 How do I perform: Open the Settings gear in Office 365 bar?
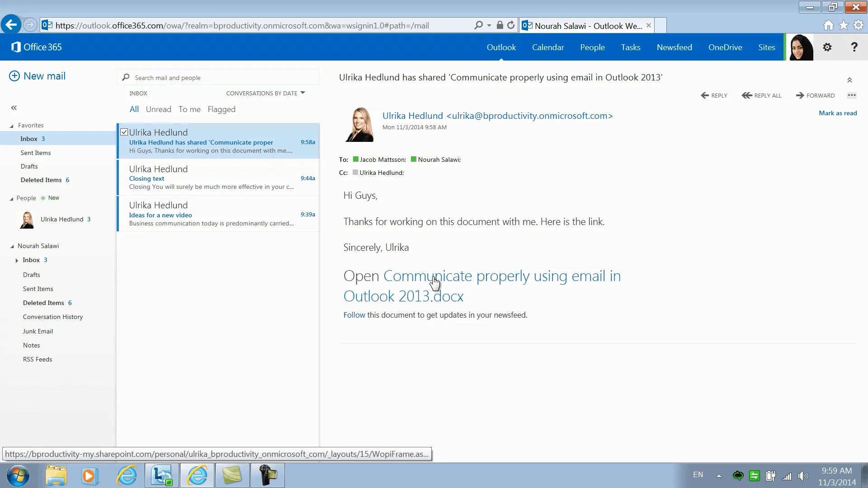[x=827, y=47]
